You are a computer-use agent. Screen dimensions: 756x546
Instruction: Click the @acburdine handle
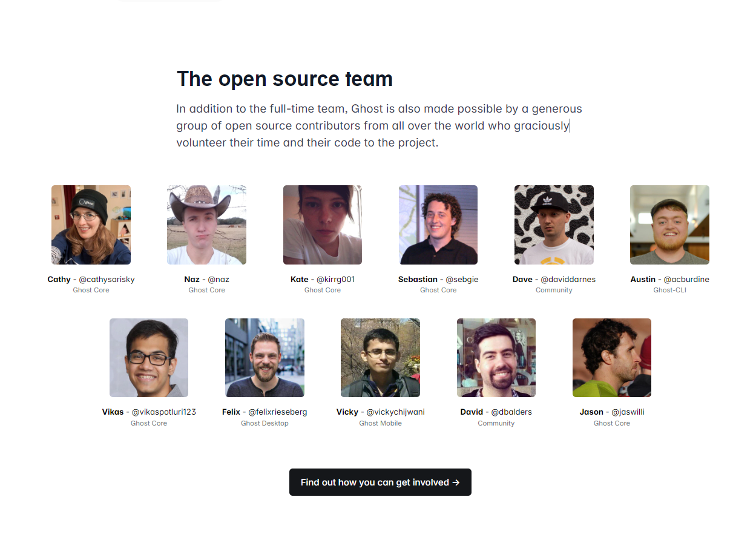[x=686, y=280]
